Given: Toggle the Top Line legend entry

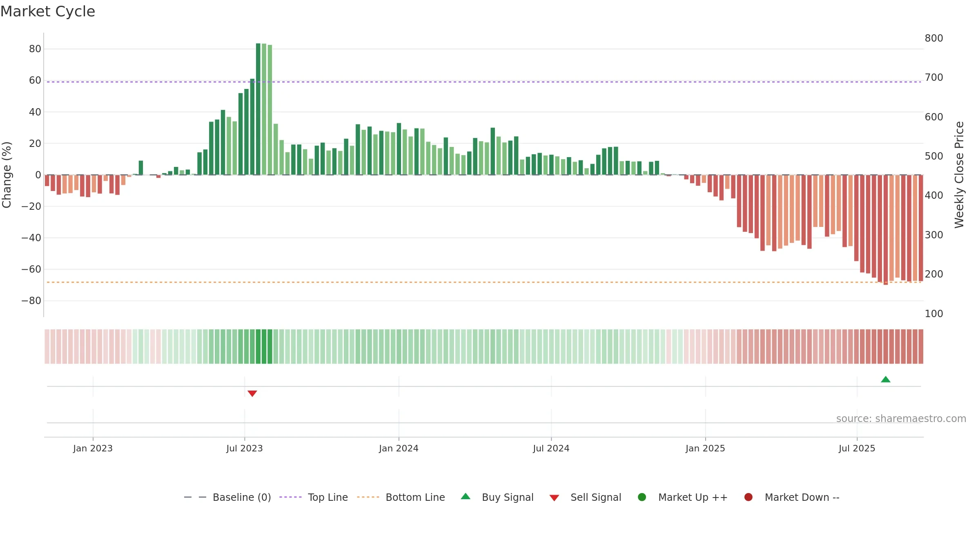Looking at the screenshot, I should coord(314,497).
